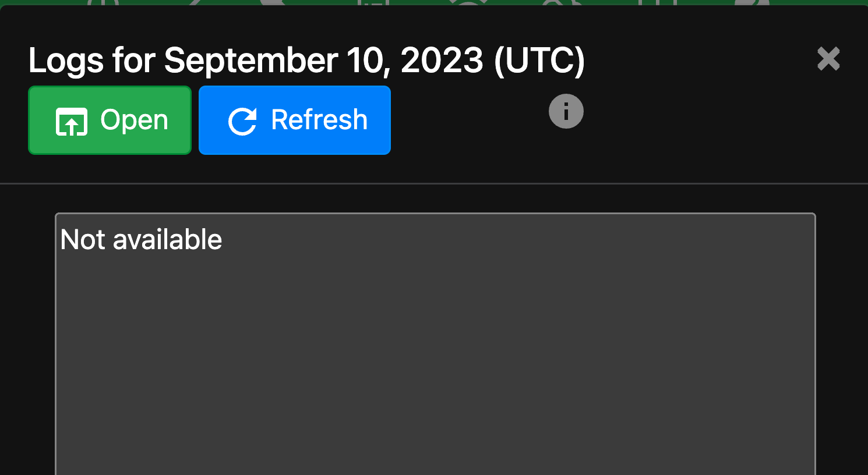Click the circular info icon
The height and width of the screenshot is (475, 868).
[x=566, y=111]
